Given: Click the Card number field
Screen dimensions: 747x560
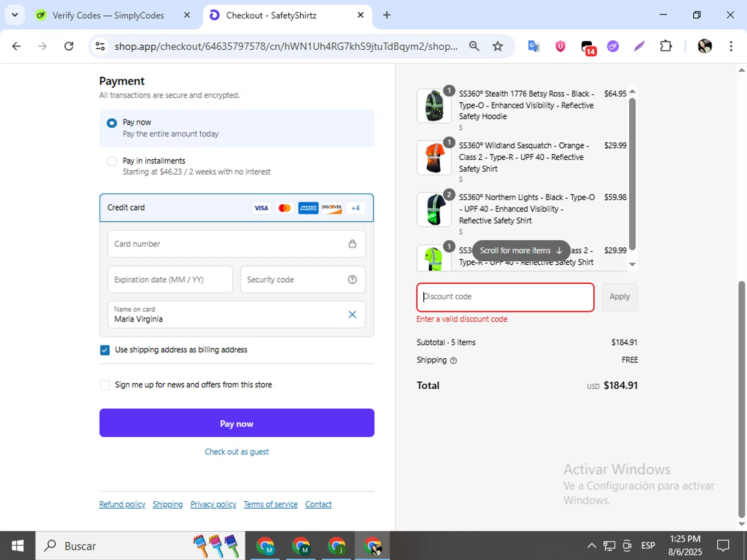Looking at the screenshot, I should pyautogui.click(x=237, y=244).
